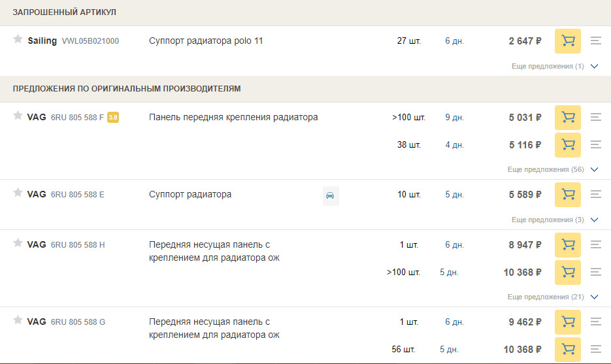Add Sailing VWL05B021000 to cart
611x364 pixels.
(x=568, y=41)
